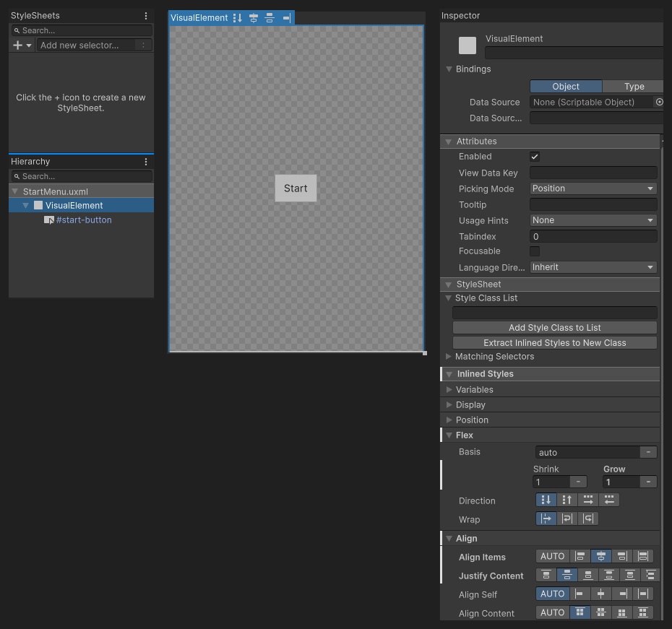This screenshot has height=629, width=672.
Task: Set Align Self to flex-end icon
Action: click(622, 594)
